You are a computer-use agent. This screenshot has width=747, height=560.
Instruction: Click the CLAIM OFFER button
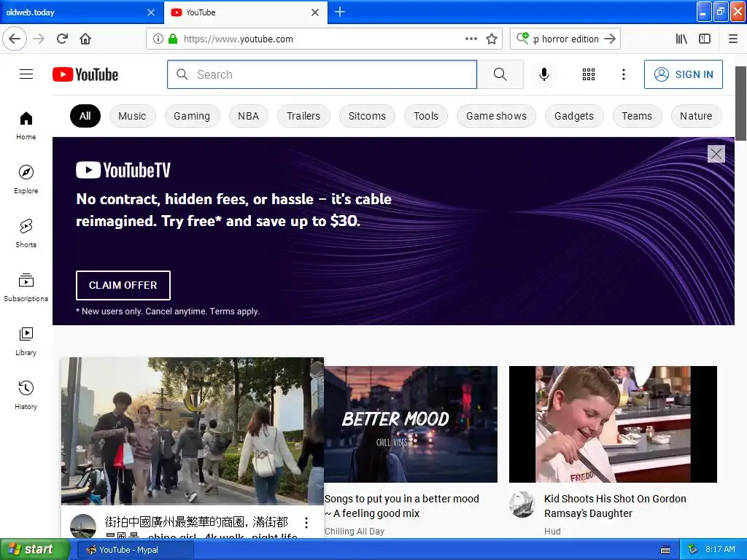click(123, 285)
